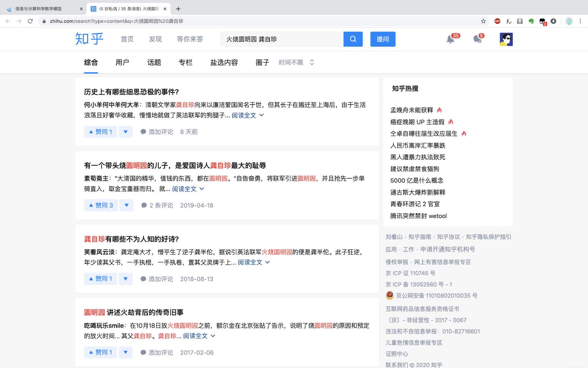Open the question 历史上有哪些细思恐极的事件?

coord(131,92)
